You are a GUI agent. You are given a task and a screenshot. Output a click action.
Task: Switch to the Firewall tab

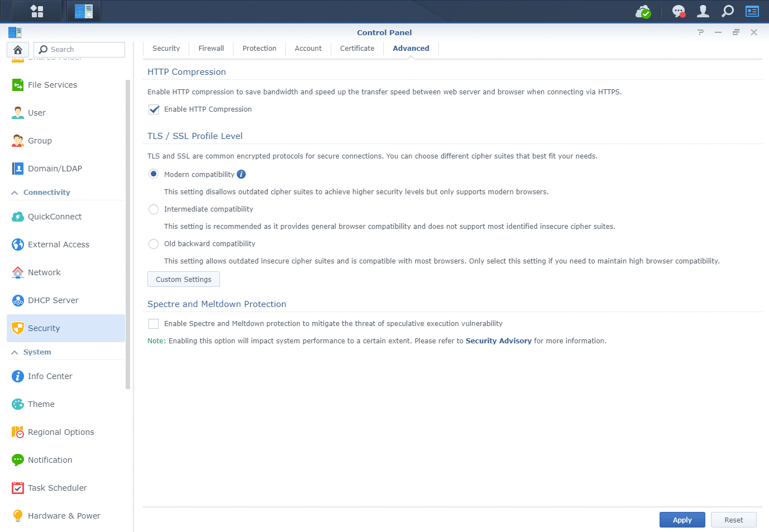pos(211,49)
